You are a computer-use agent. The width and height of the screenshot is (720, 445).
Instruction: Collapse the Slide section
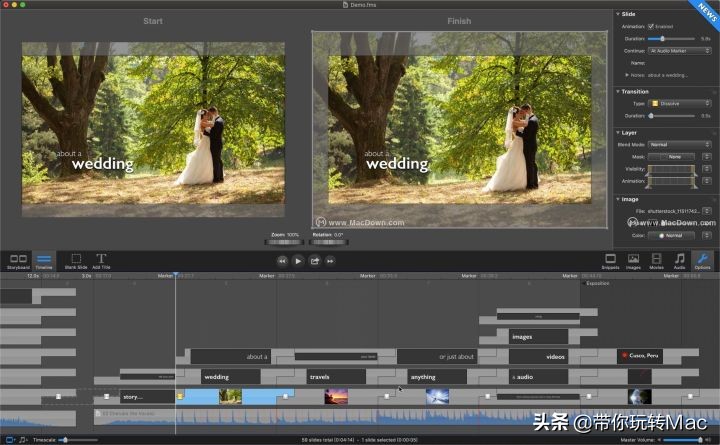tap(618, 14)
